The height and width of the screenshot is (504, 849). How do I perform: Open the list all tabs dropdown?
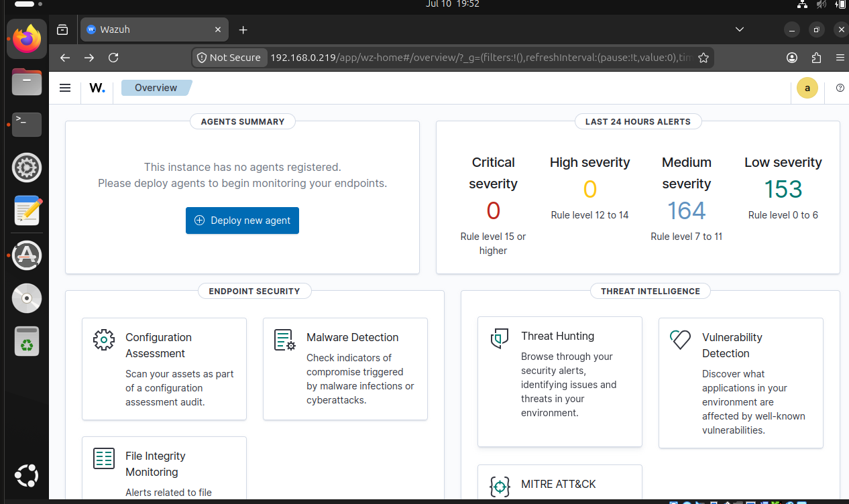pyautogui.click(x=740, y=29)
